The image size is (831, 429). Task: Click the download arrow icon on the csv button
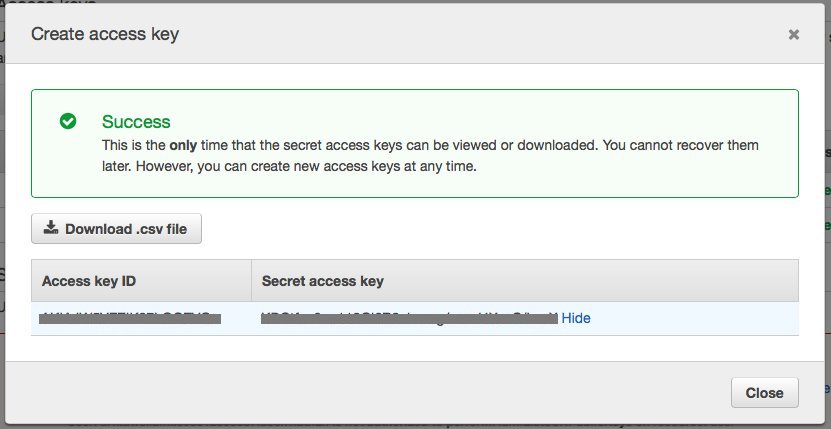51,228
